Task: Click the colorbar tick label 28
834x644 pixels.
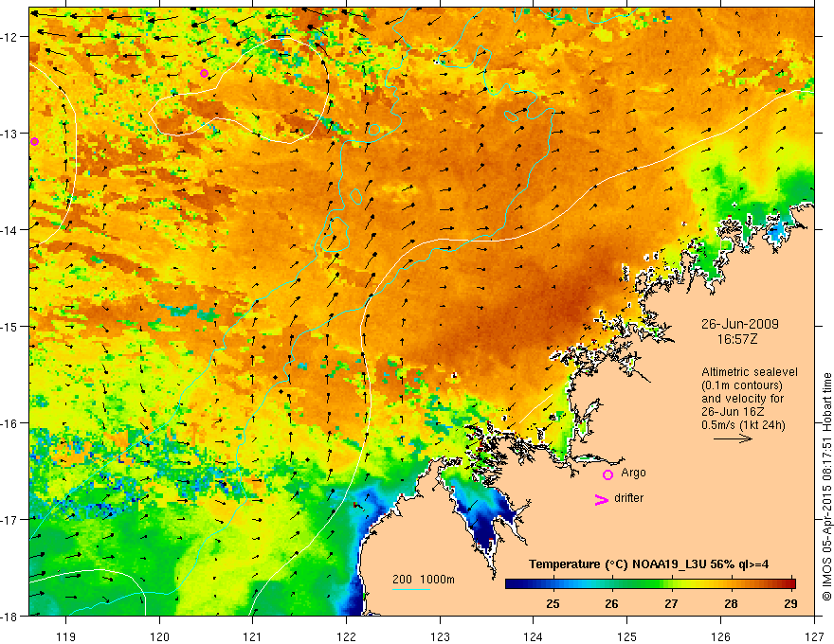Action: pyautogui.click(x=731, y=603)
